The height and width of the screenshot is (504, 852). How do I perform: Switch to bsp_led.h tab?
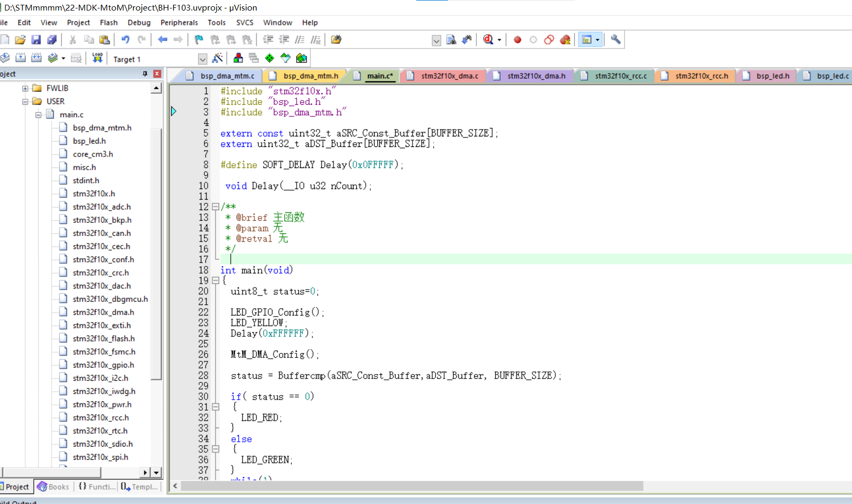[x=767, y=76]
